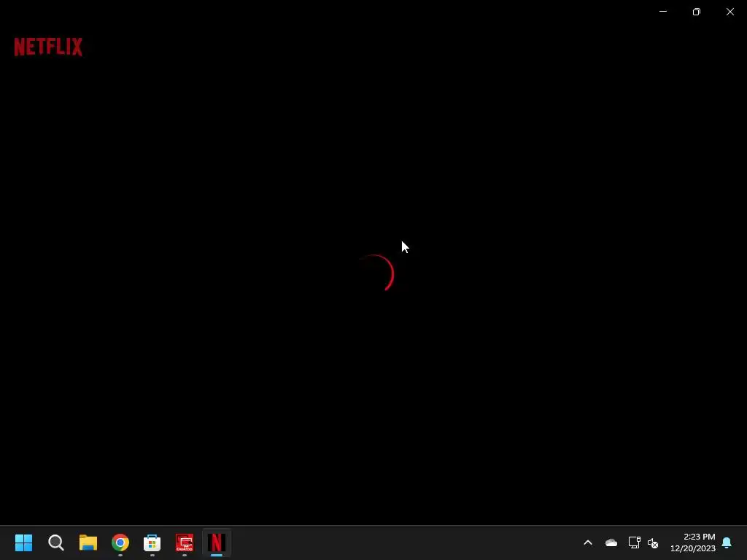This screenshot has height=560, width=747.
Task: Close the Netflix window
Action: [x=729, y=12]
